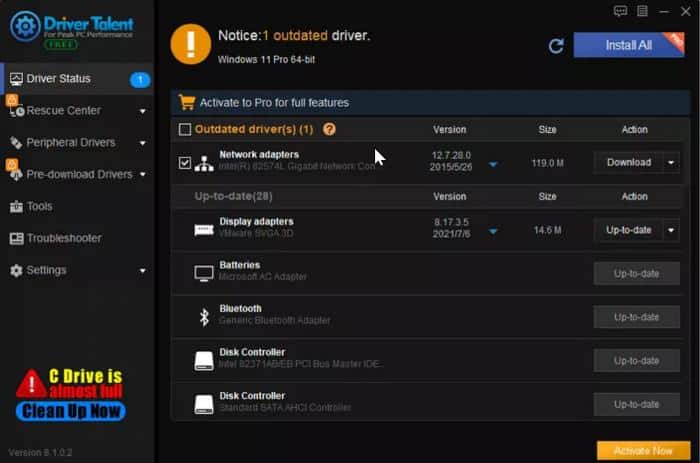Expand the Download button dropdown arrow

coord(671,163)
